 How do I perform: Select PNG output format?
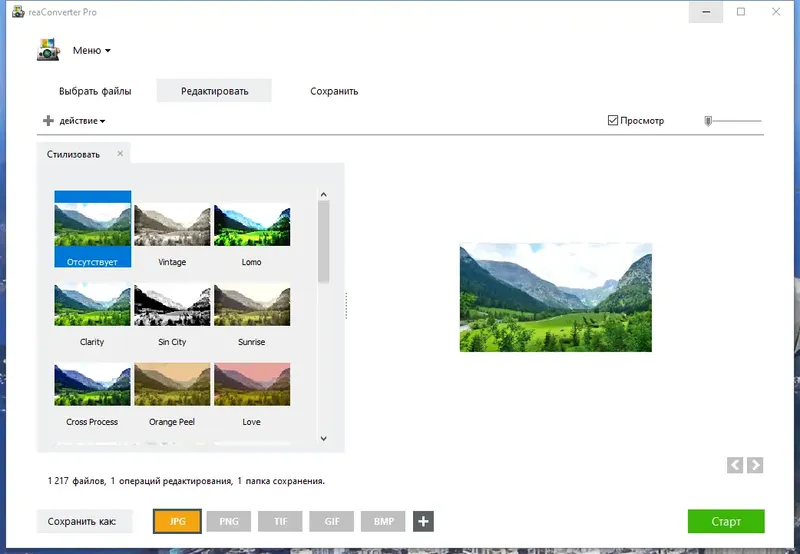point(229,521)
